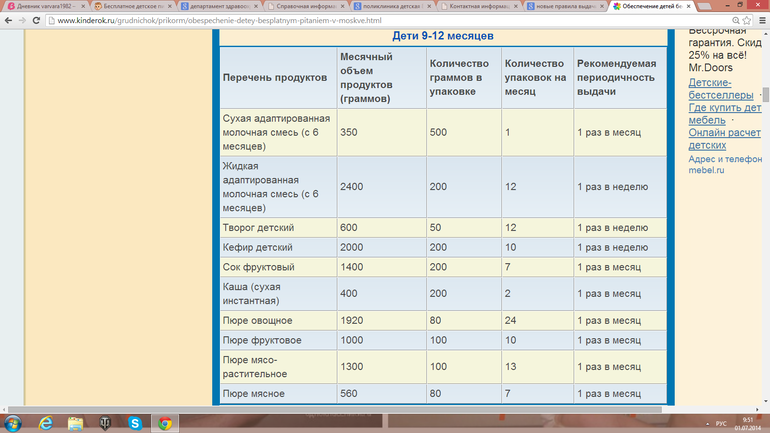The height and width of the screenshot is (433, 770).
Task: Click the address bar URL field
Action: 388,21
